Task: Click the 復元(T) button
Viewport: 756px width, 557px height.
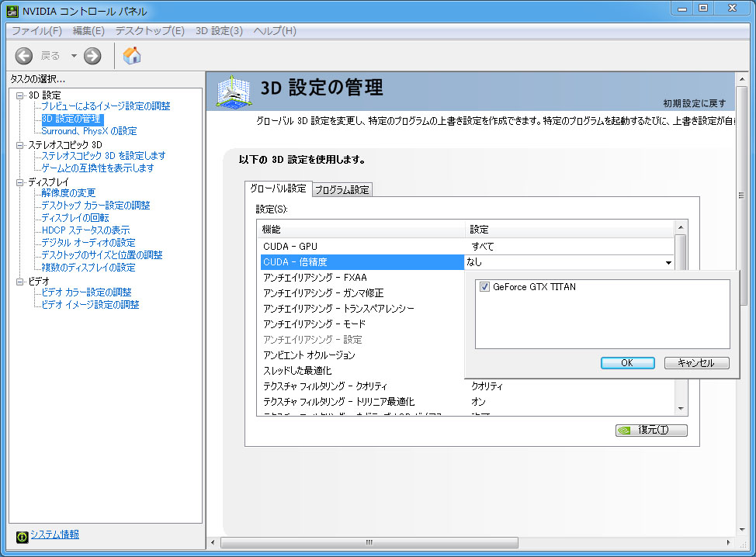Action: pyautogui.click(x=651, y=430)
